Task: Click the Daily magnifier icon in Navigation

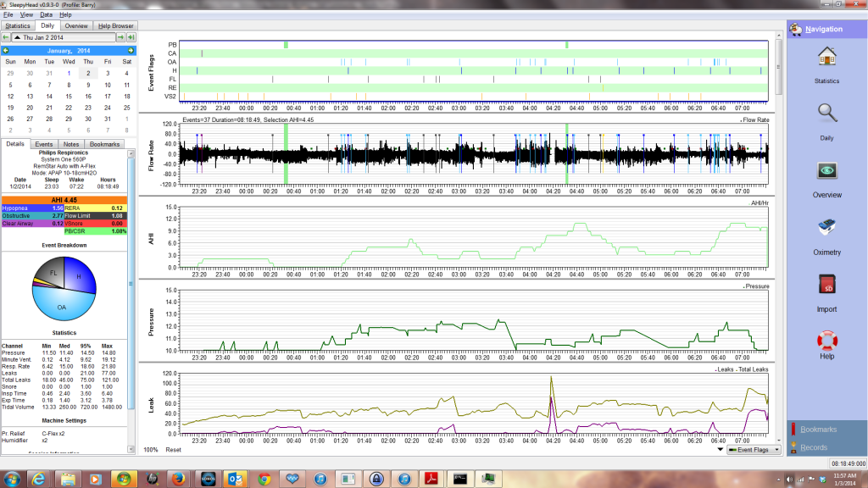Action: pos(826,119)
